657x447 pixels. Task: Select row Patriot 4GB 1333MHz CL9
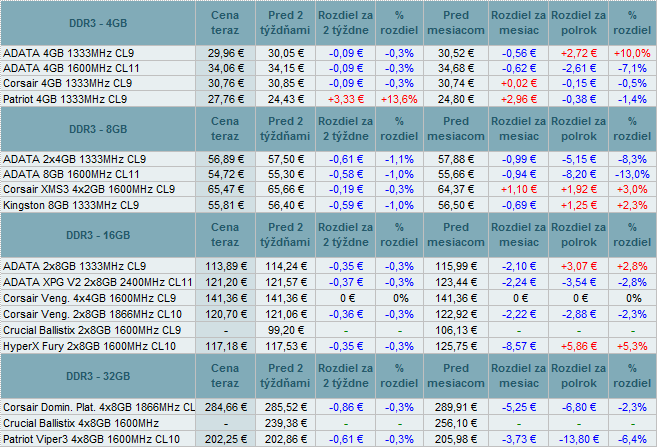coord(328,99)
